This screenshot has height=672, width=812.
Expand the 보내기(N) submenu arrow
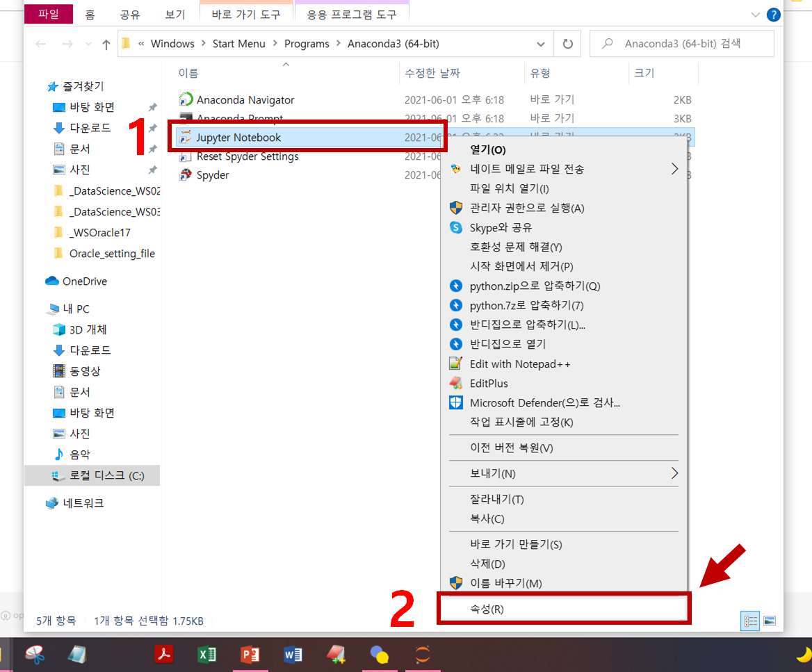[674, 473]
